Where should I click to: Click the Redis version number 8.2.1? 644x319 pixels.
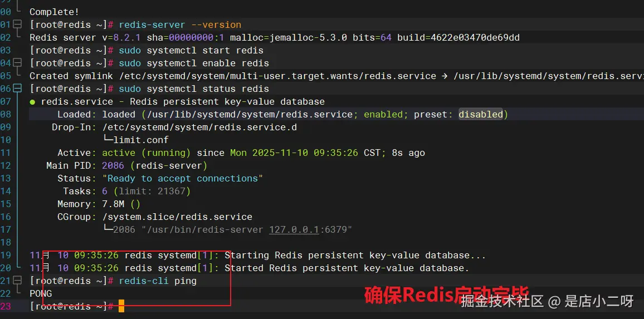click(x=127, y=37)
